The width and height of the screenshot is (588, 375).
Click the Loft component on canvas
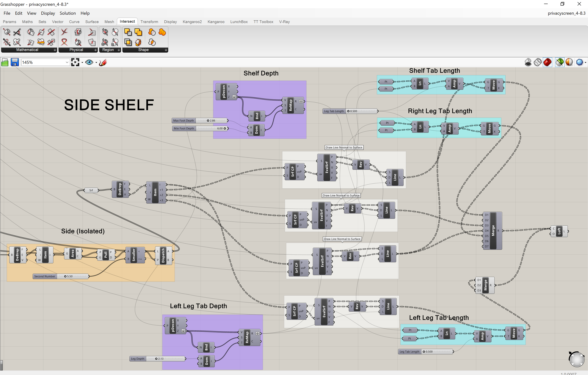tap(559, 231)
